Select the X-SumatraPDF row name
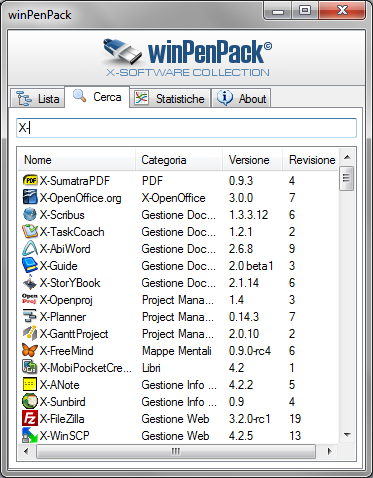The width and height of the screenshot is (373, 478). point(75,181)
